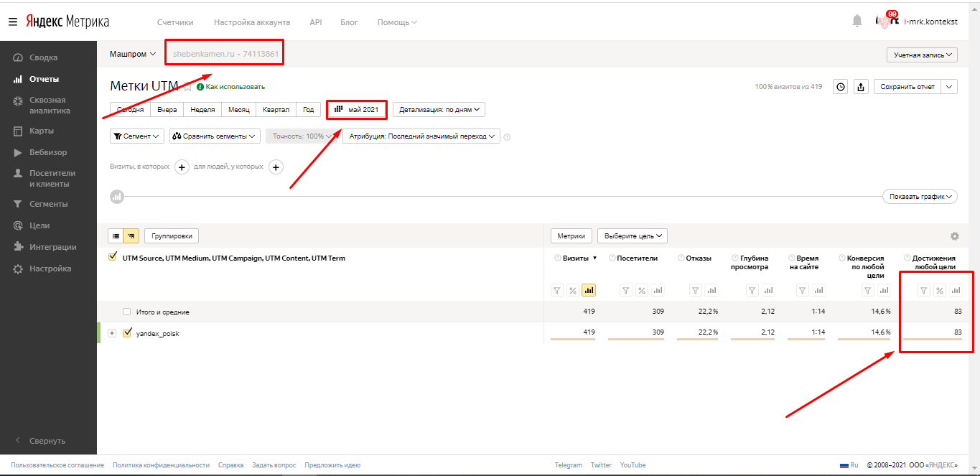Click the export report icon

click(862, 87)
